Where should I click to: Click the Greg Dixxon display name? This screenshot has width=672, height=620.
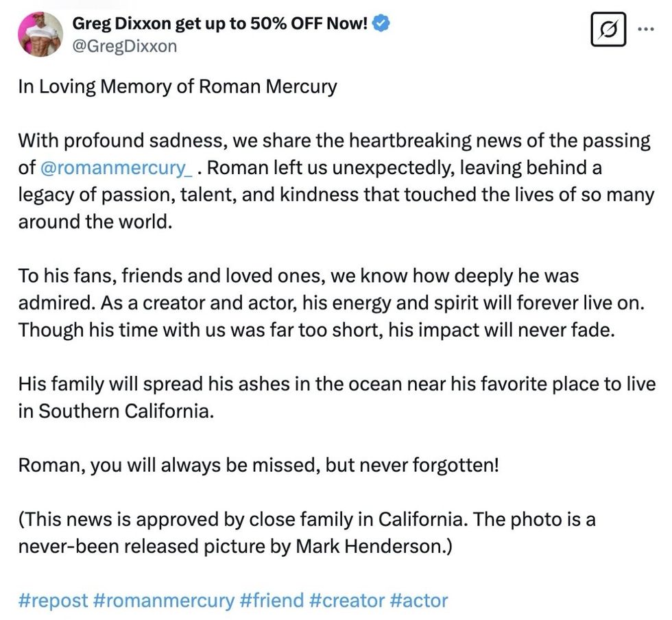pos(219,24)
